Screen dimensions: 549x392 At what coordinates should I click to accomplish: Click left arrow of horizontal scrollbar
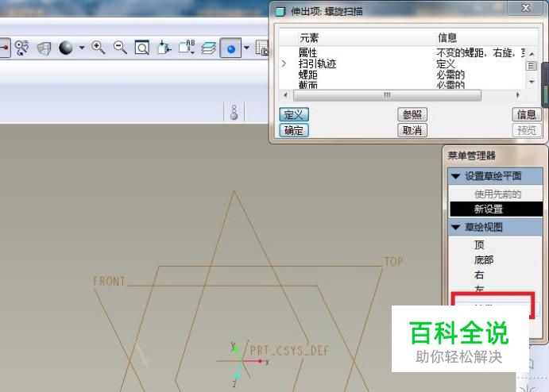[x=285, y=94]
